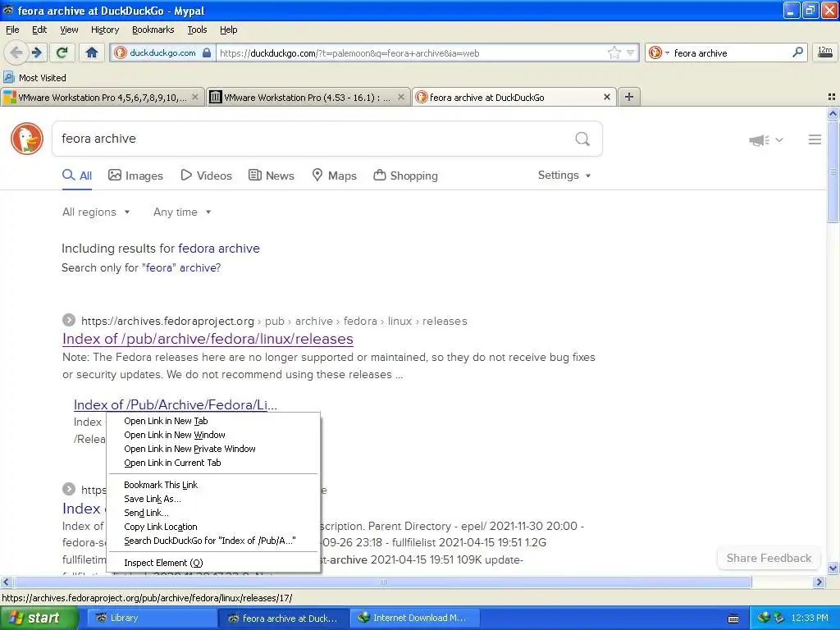840x630 pixels.
Task: Open the Windows Start menu
Action: pyautogui.click(x=39, y=618)
